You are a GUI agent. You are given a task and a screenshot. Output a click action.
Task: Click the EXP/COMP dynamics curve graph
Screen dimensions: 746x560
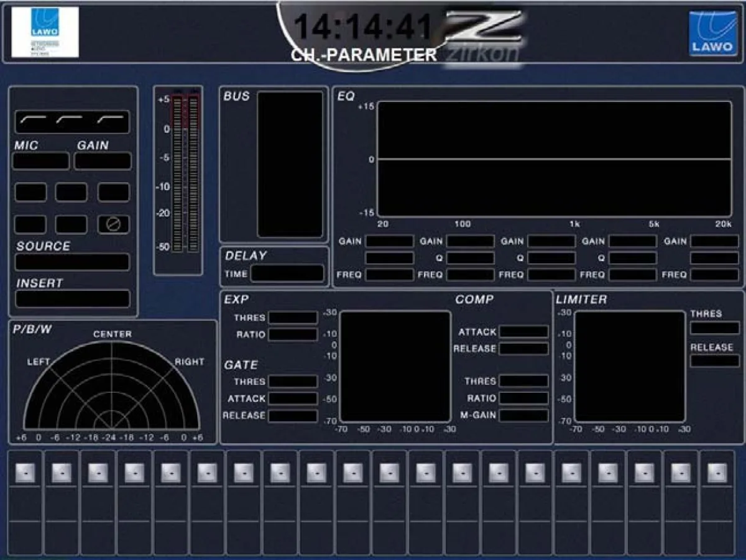tap(395, 367)
